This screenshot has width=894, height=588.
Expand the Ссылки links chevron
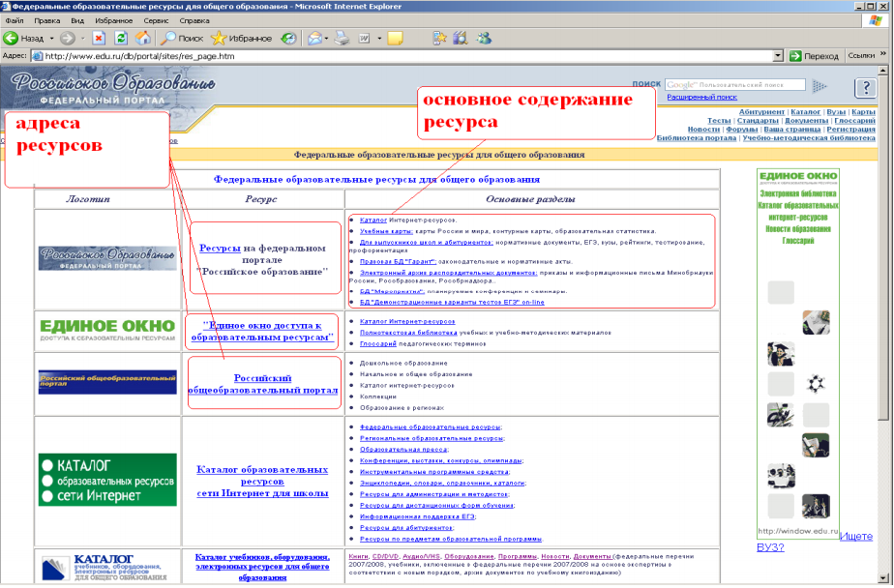pyautogui.click(x=883, y=54)
